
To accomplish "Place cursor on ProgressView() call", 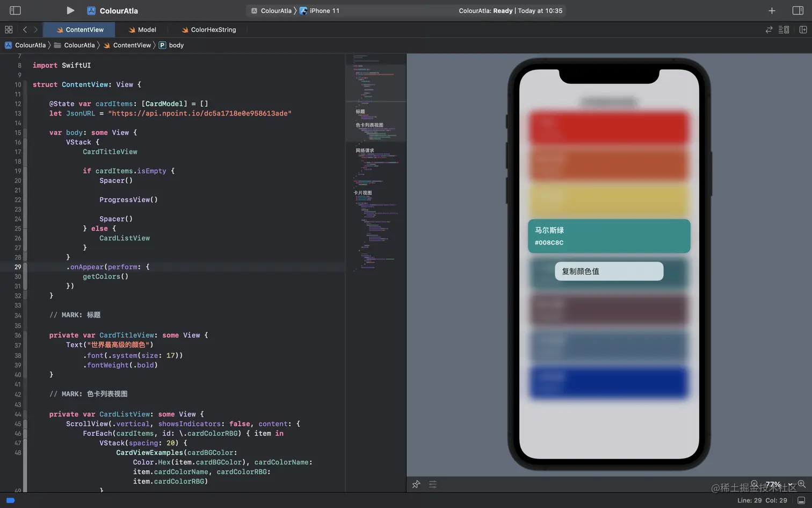I will [x=128, y=200].
